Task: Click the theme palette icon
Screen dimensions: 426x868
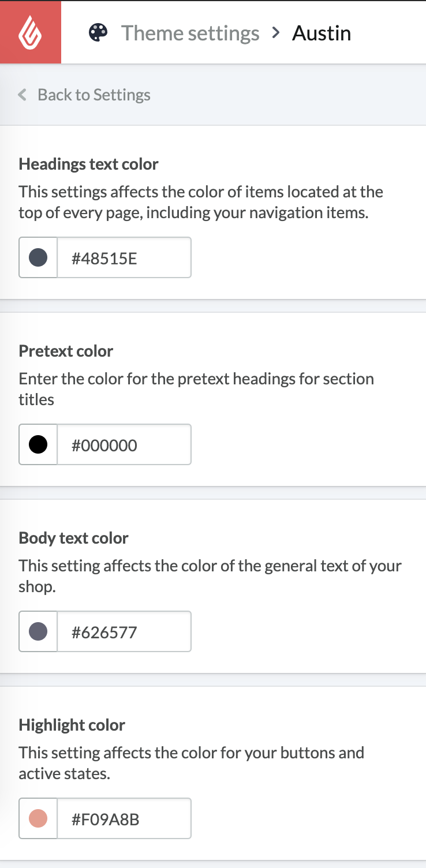Action: (98, 33)
